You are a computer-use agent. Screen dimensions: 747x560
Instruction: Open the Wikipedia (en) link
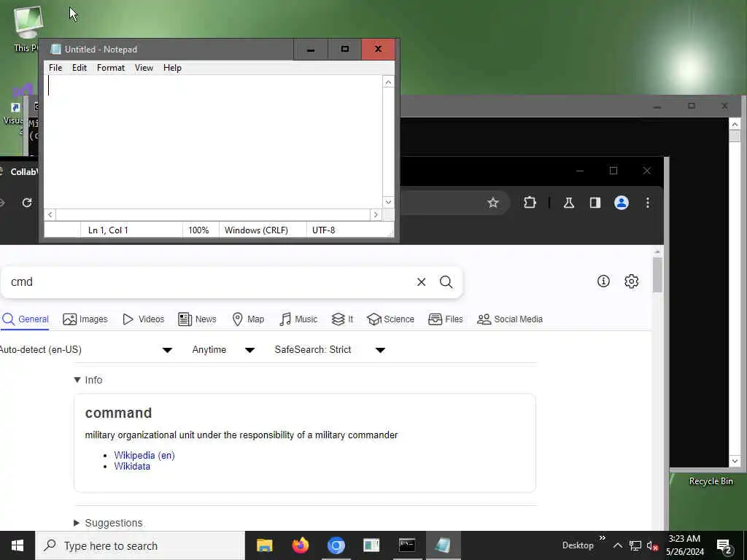(x=144, y=455)
